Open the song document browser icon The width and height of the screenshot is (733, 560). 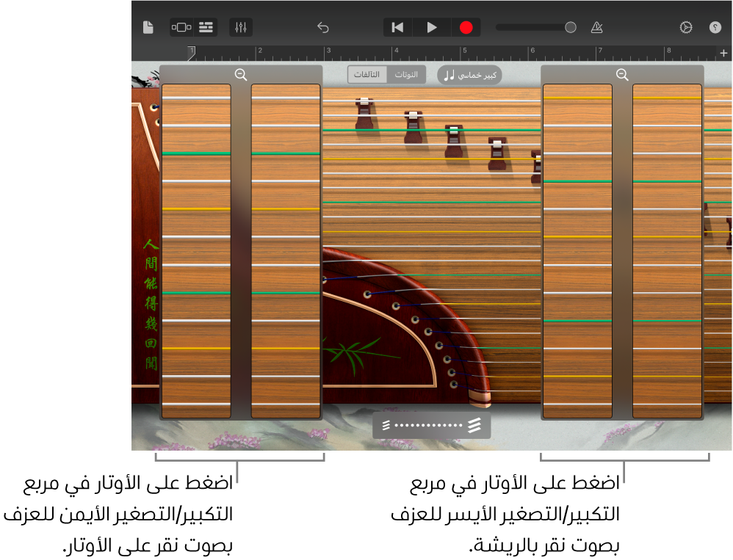(148, 27)
